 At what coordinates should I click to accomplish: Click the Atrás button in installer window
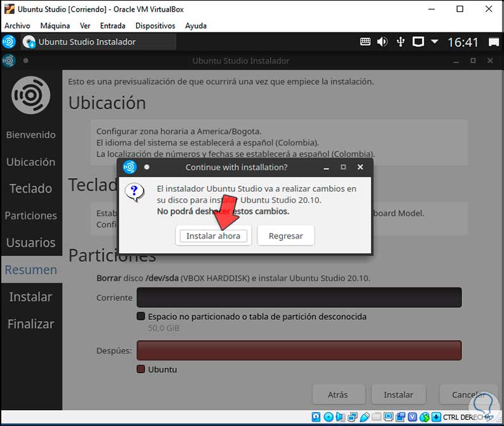[338, 394]
